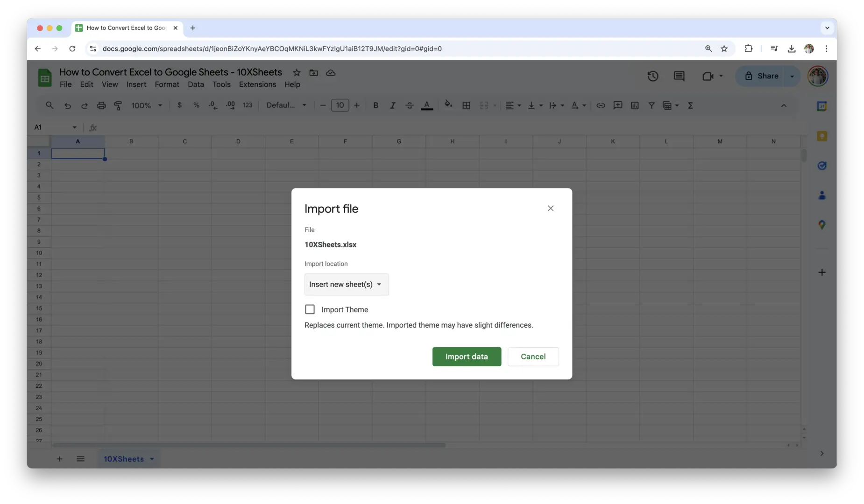Star the spreadsheet document

[297, 73]
